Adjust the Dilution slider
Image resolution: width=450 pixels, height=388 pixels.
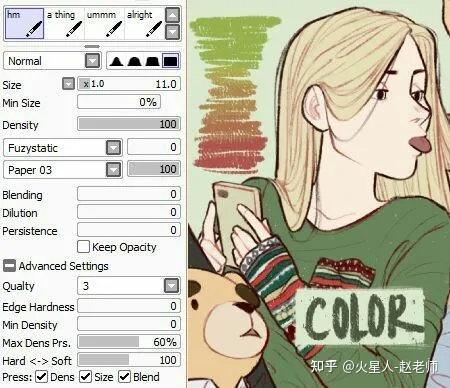pyautogui.click(x=129, y=212)
